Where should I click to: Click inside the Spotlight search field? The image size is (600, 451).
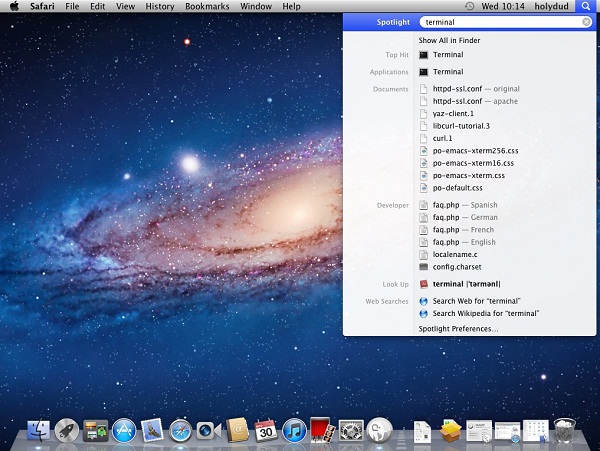coord(500,21)
